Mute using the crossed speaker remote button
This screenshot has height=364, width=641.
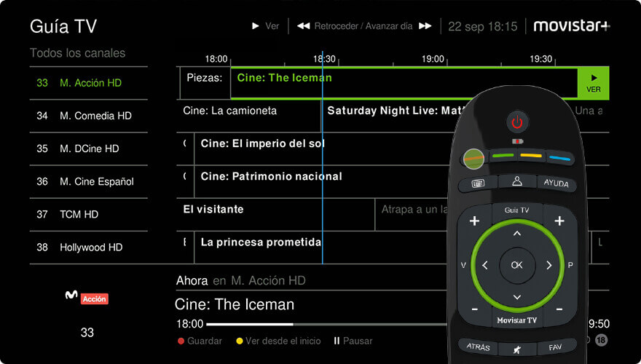pos(516,349)
